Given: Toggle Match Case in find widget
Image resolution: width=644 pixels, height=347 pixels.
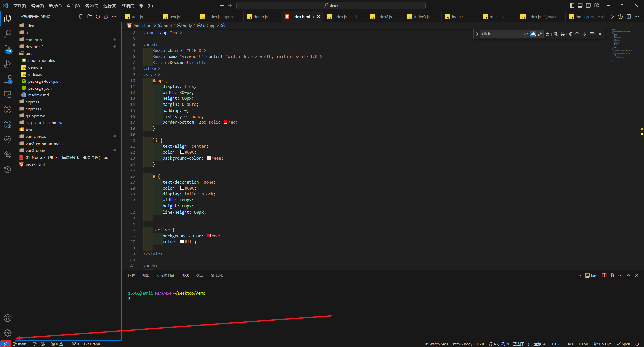Looking at the screenshot, I should [526, 34].
